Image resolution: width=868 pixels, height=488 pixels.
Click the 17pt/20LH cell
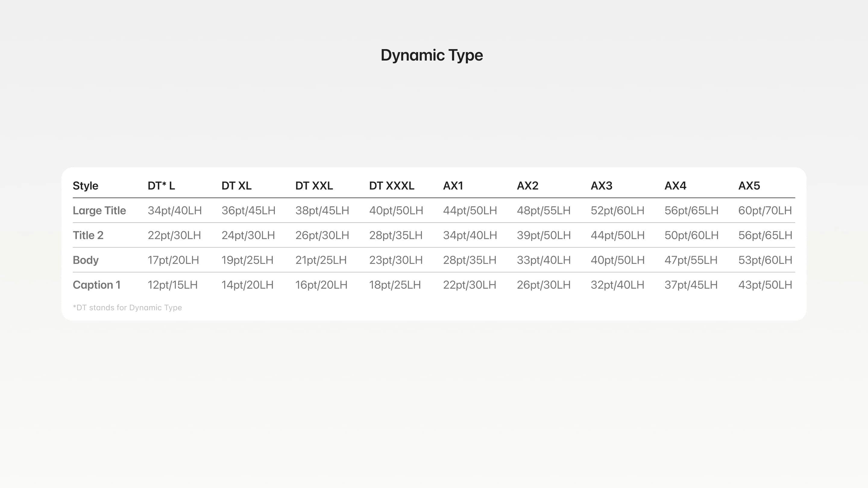click(174, 260)
